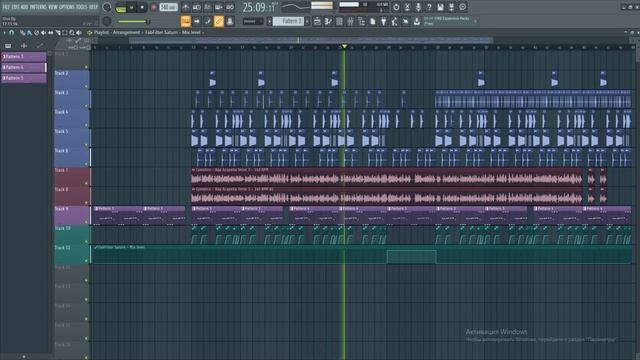
Task: Open the VIEW menu
Action: click(53, 7)
